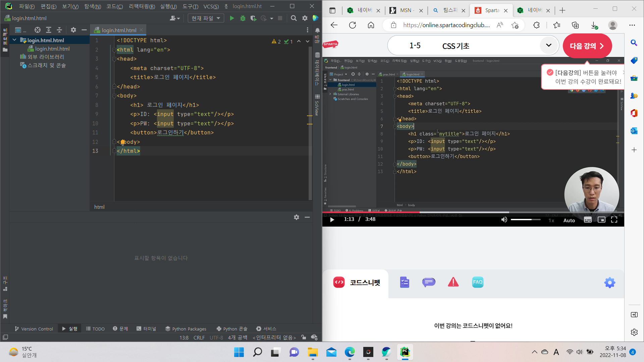The image size is (644, 362).
Task: Open lecture selector dropdown 1-5 CSS 기초
Action: pos(473,46)
